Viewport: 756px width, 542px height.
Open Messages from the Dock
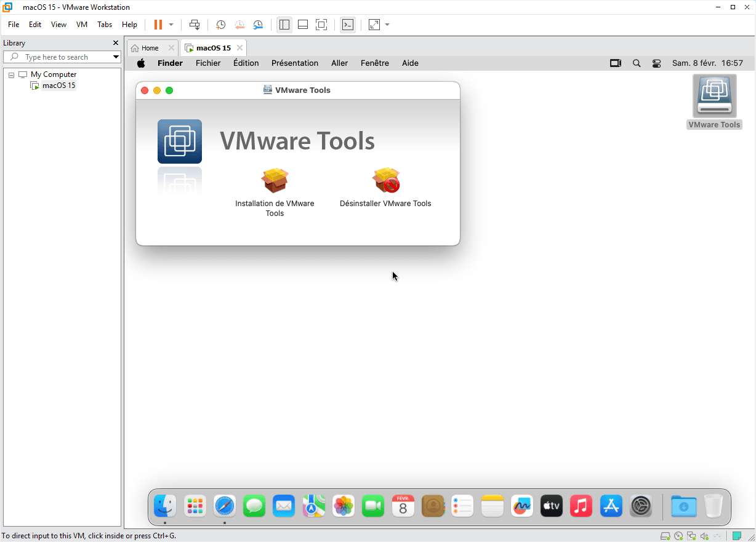click(254, 506)
